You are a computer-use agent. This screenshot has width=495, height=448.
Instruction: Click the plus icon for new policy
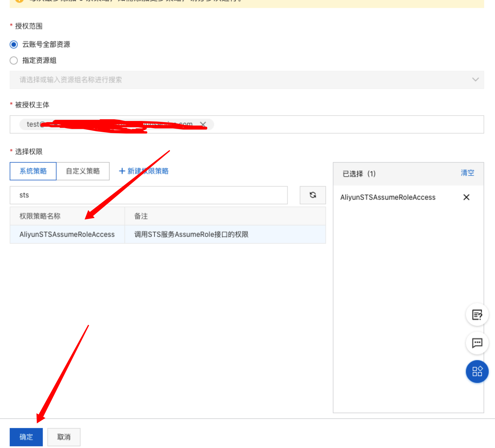122,171
